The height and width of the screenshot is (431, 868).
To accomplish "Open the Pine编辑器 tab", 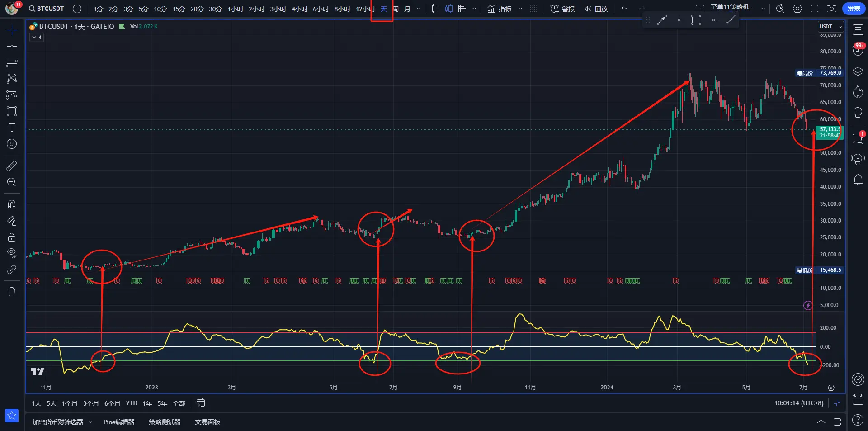I will [119, 422].
